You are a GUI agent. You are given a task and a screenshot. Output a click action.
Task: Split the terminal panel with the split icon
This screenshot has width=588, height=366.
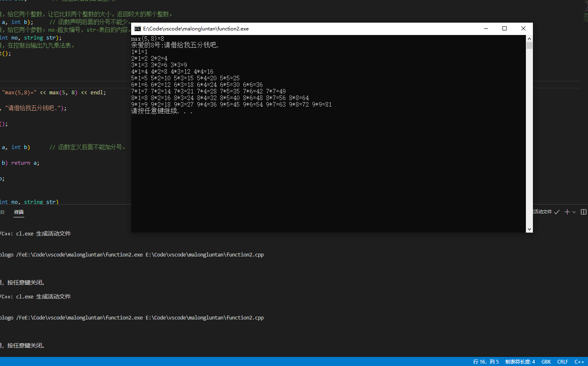pyautogui.click(x=583, y=212)
